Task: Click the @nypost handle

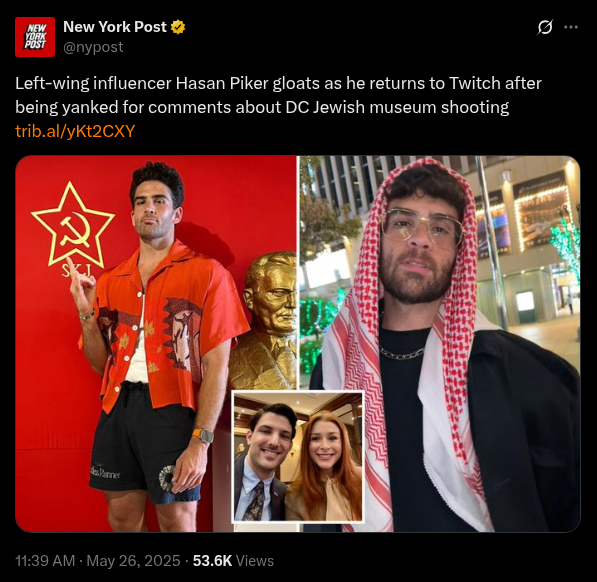Action: 93,47
